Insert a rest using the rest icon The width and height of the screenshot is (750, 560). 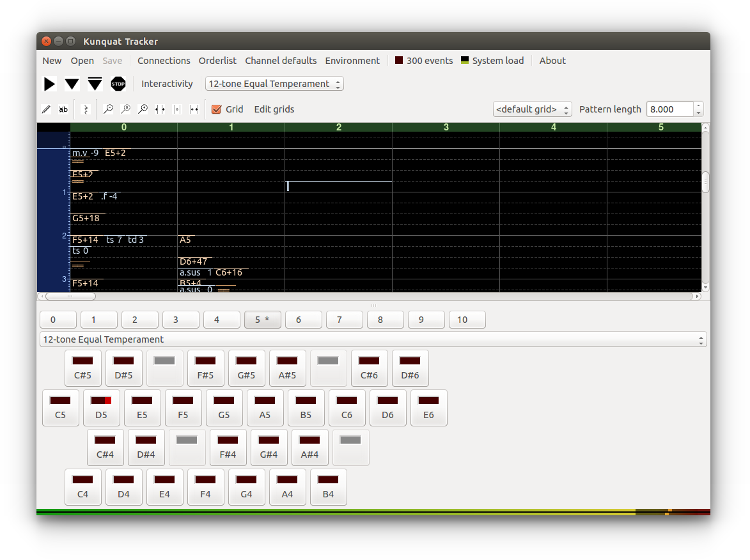coord(86,109)
